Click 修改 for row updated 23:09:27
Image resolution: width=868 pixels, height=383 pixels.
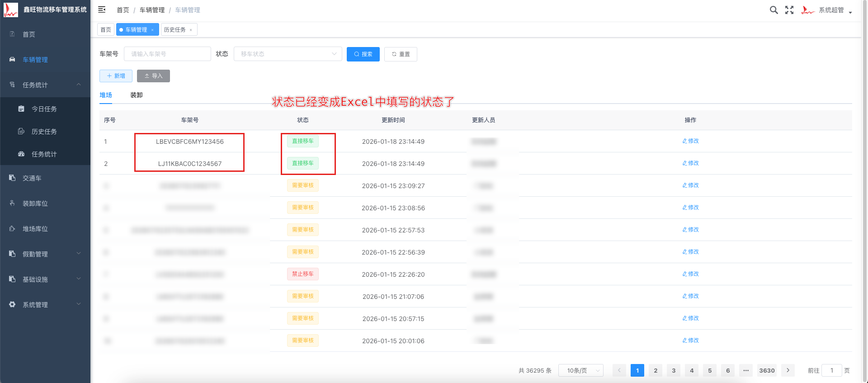[x=690, y=185]
